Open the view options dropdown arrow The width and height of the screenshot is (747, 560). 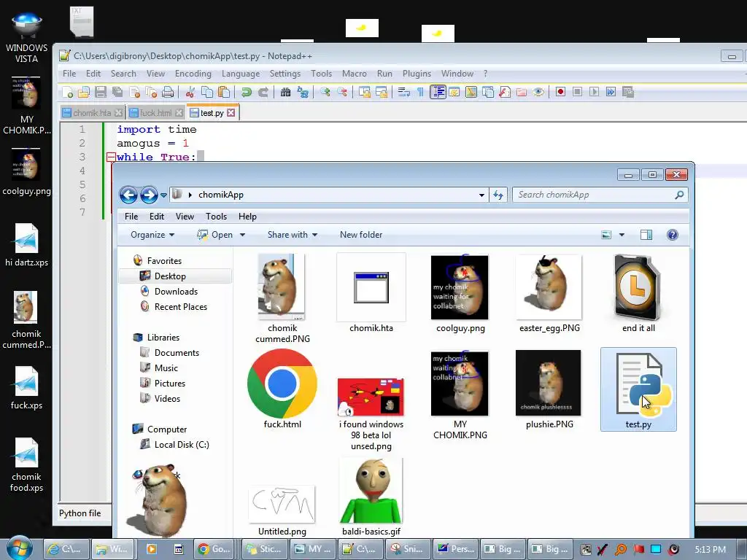[622, 235]
